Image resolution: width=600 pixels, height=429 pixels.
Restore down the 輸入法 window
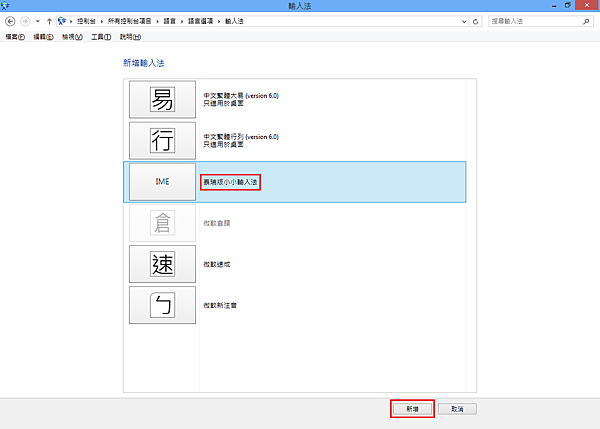pyautogui.click(x=567, y=5)
